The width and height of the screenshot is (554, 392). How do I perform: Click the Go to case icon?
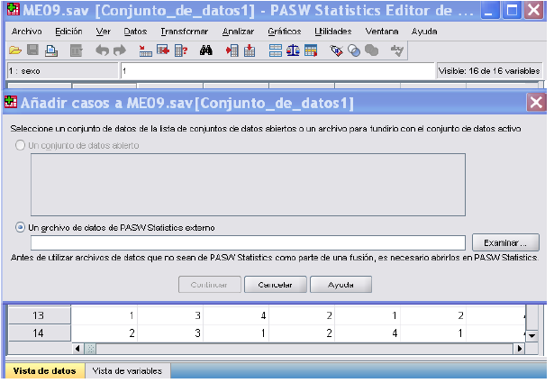point(145,50)
